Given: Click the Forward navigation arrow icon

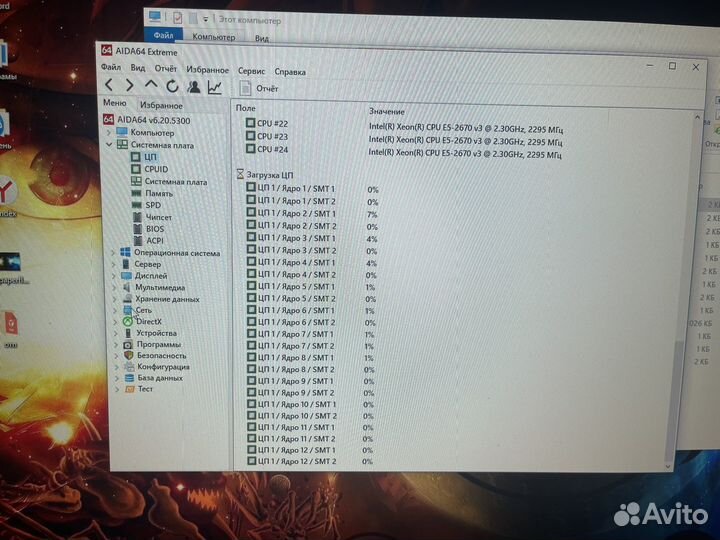Looking at the screenshot, I should (130, 86).
